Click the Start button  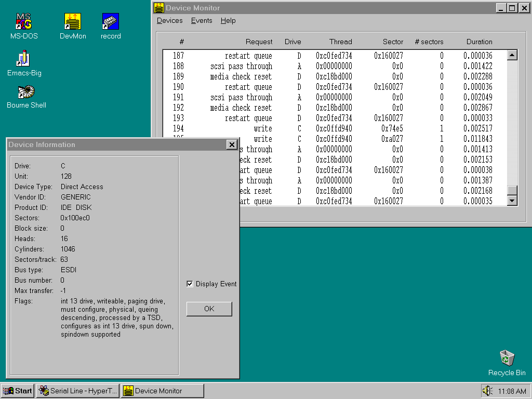(18, 391)
